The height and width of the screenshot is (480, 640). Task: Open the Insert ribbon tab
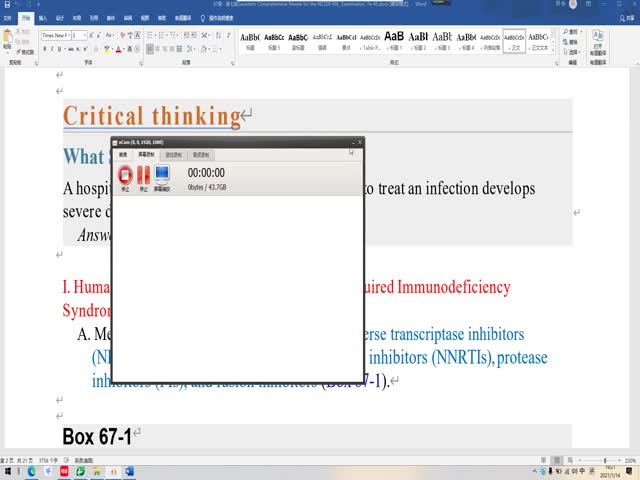42,18
